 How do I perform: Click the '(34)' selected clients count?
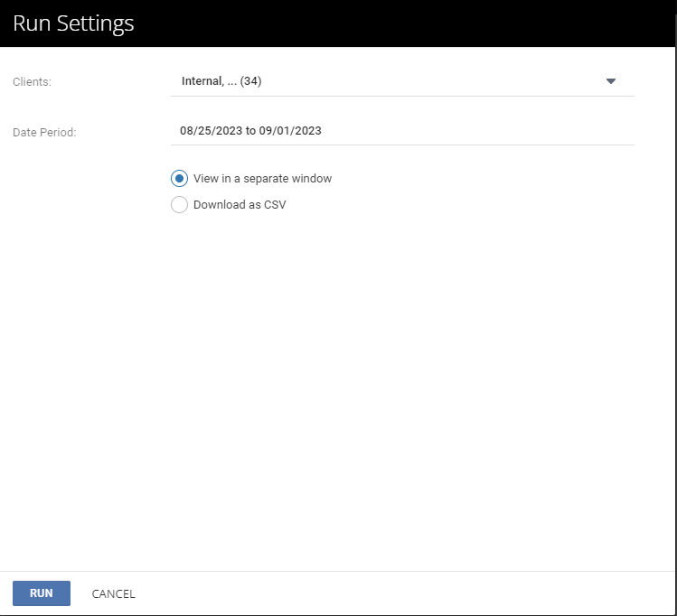[251, 81]
